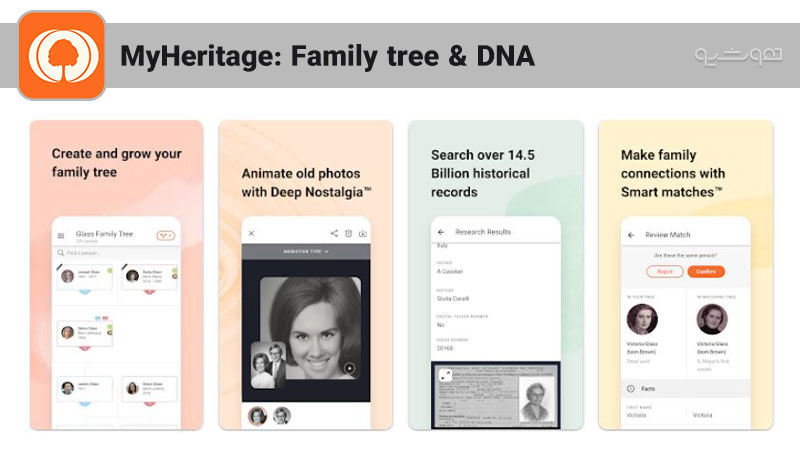Image resolution: width=800 pixels, height=450 pixels.
Task: Click the orange MyHeritage tree app icon
Action: pos(62,55)
